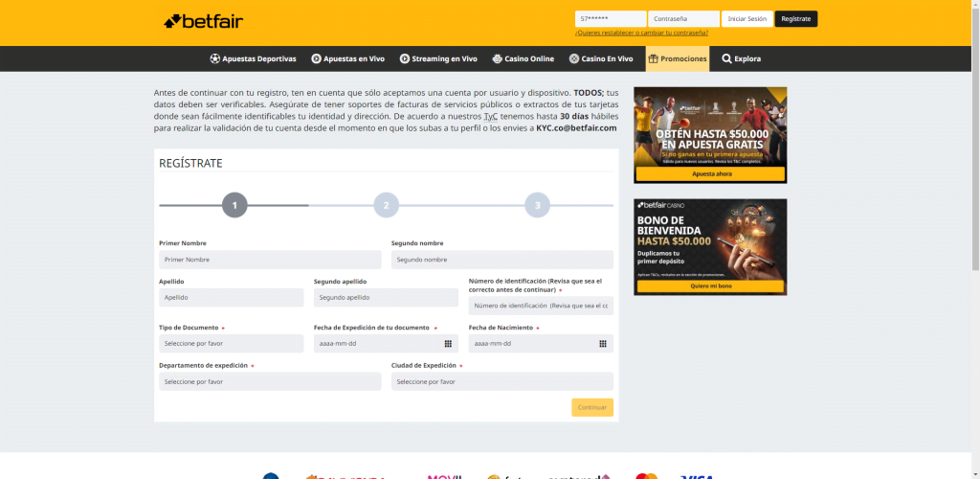Click the Iniciar Sesión button
This screenshot has height=479, width=980.
[x=747, y=19]
